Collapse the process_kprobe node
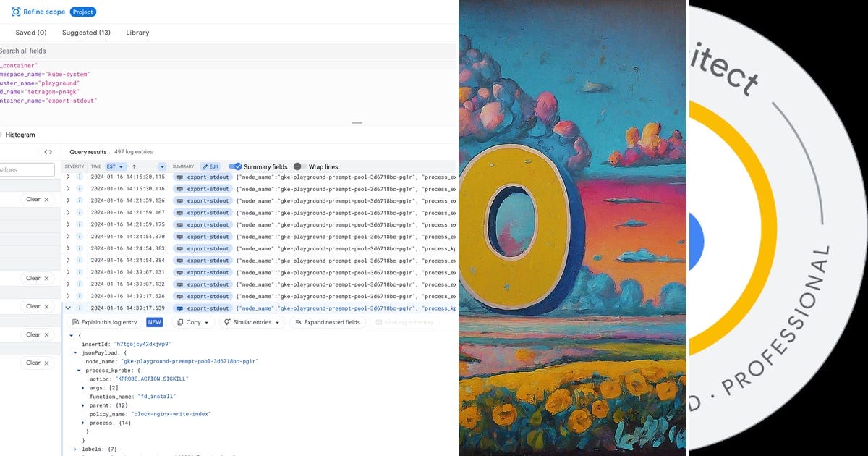 pyautogui.click(x=78, y=369)
